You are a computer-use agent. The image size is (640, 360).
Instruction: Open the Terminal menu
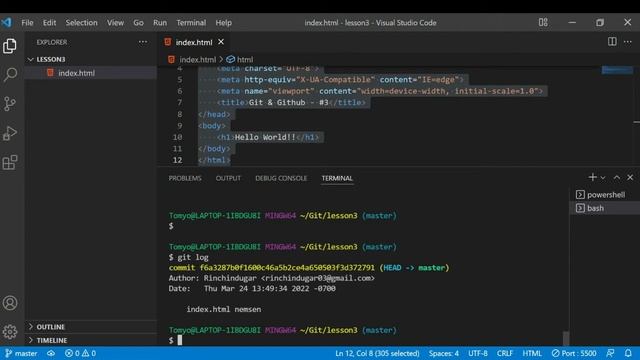click(x=191, y=22)
